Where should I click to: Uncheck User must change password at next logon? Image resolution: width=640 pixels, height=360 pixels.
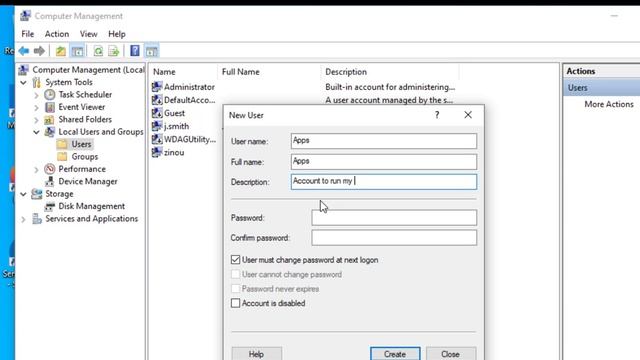(x=236, y=260)
